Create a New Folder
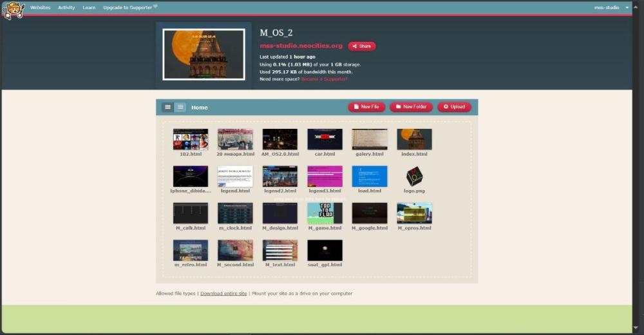This screenshot has width=644, height=335. click(411, 107)
